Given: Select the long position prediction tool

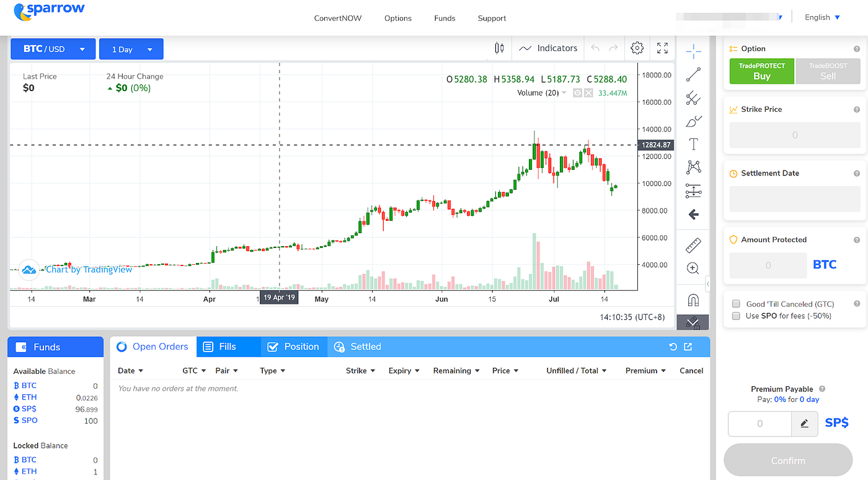Looking at the screenshot, I should coord(693,191).
